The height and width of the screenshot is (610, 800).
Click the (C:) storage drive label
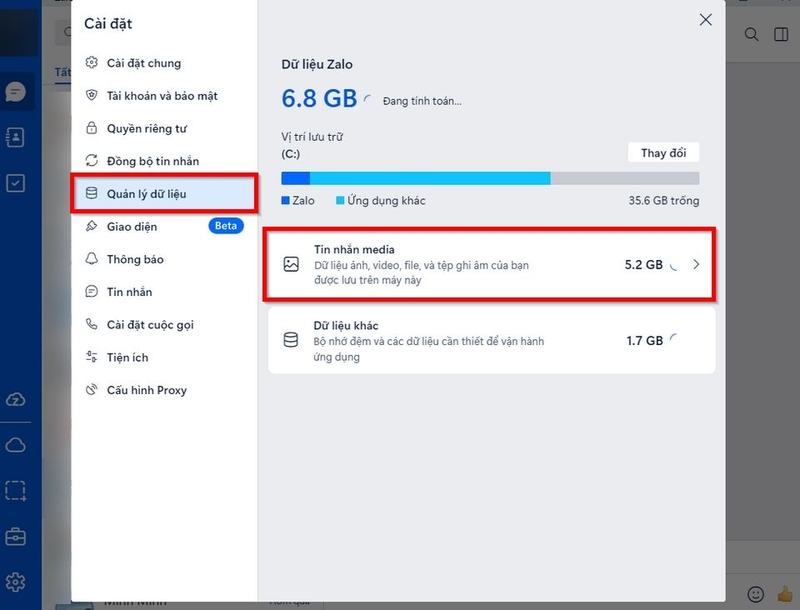[x=291, y=154]
